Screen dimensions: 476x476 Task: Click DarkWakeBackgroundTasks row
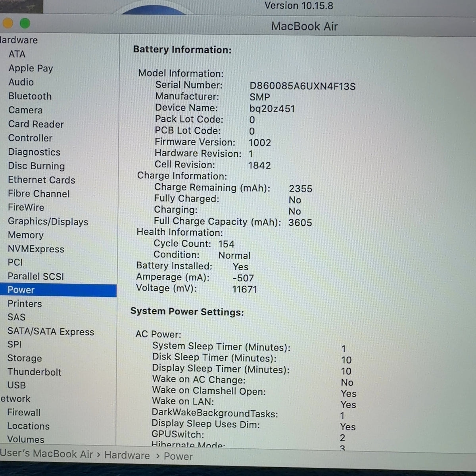[x=248, y=414]
